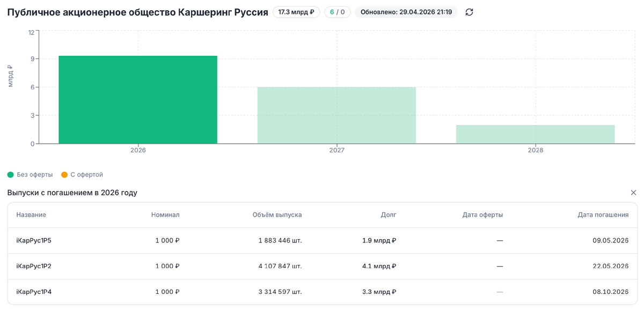Screen dimensions: 644x310
Task: Click the '3 314 597 шт.' volume cell
Action: [x=280, y=292]
